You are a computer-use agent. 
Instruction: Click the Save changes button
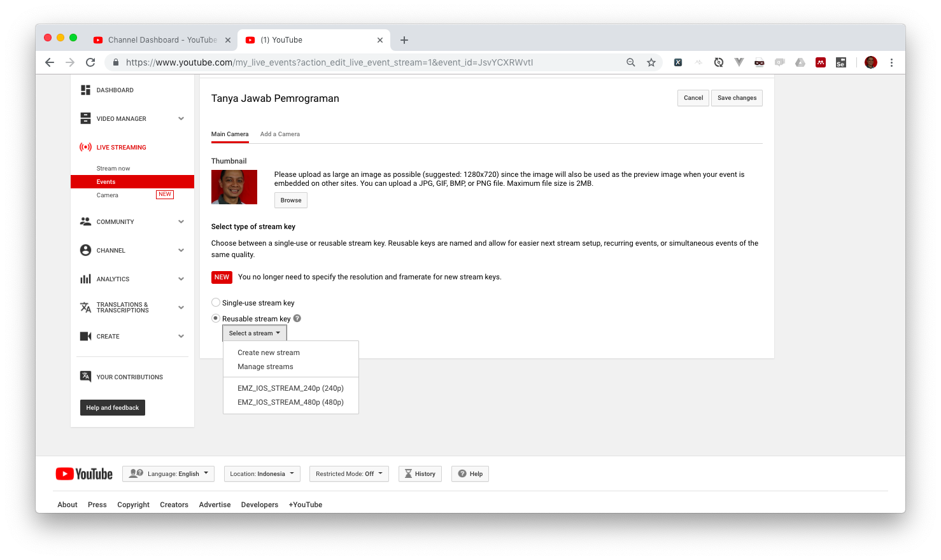pos(737,98)
